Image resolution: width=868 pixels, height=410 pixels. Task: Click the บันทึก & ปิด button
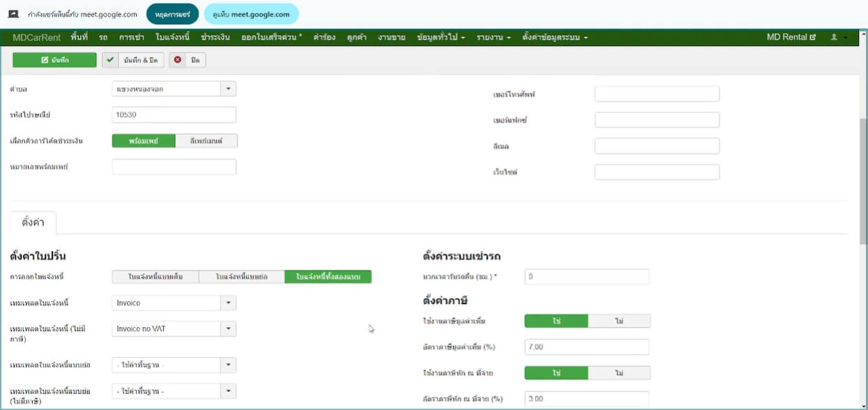tap(132, 60)
